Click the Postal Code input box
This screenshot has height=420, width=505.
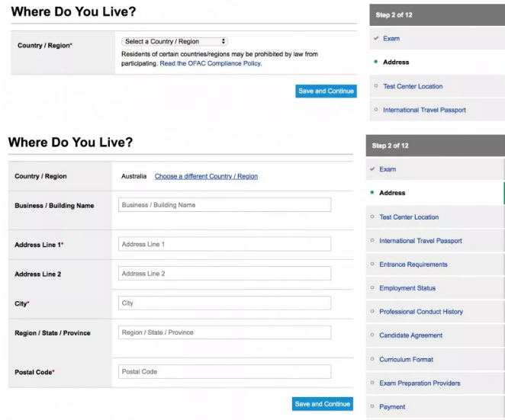(225, 371)
